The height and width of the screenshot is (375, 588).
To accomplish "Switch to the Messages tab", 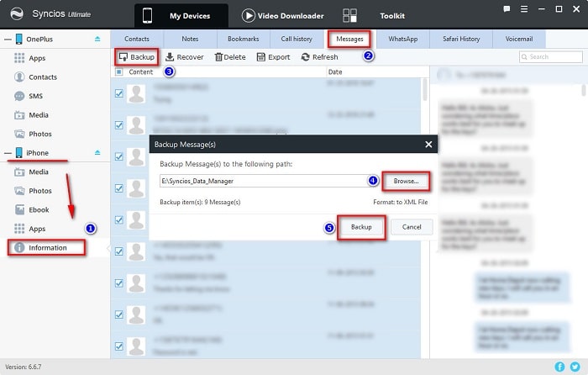I will click(349, 39).
